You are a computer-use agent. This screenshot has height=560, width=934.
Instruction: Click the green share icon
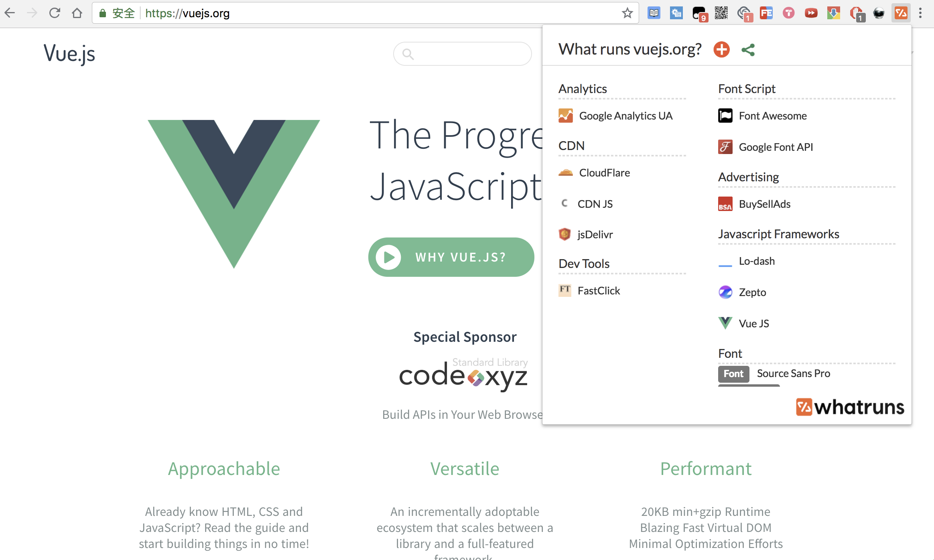pos(748,50)
